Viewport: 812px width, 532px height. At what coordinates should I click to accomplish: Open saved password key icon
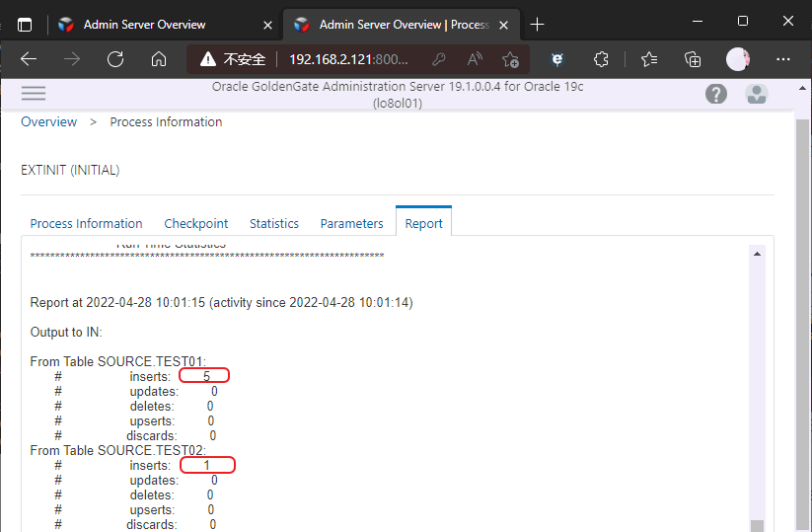439,59
